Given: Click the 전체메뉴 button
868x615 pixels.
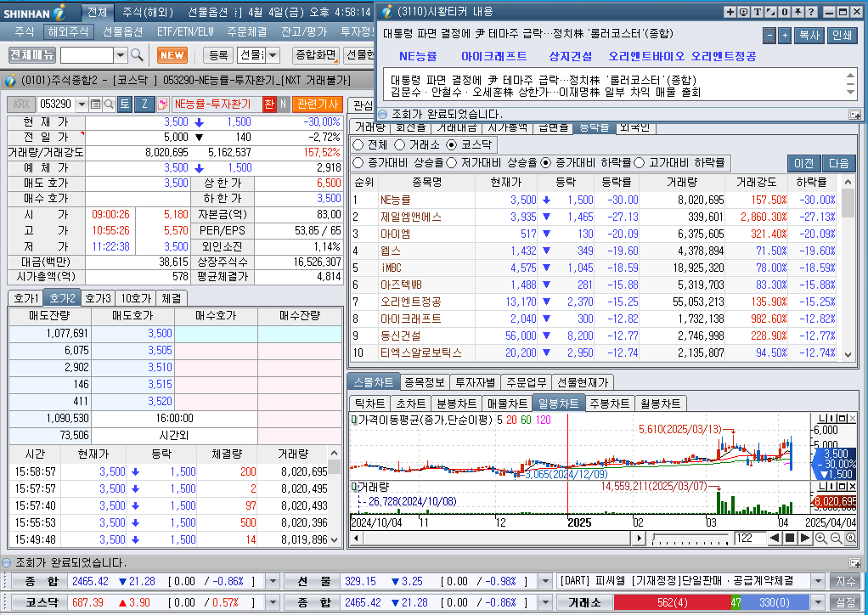Looking at the screenshot, I should (x=32, y=54).
